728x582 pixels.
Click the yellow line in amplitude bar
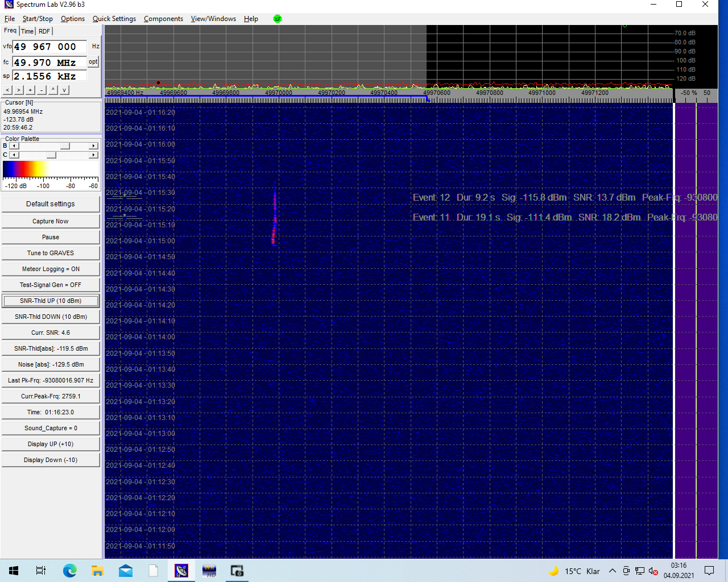pos(696,331)
